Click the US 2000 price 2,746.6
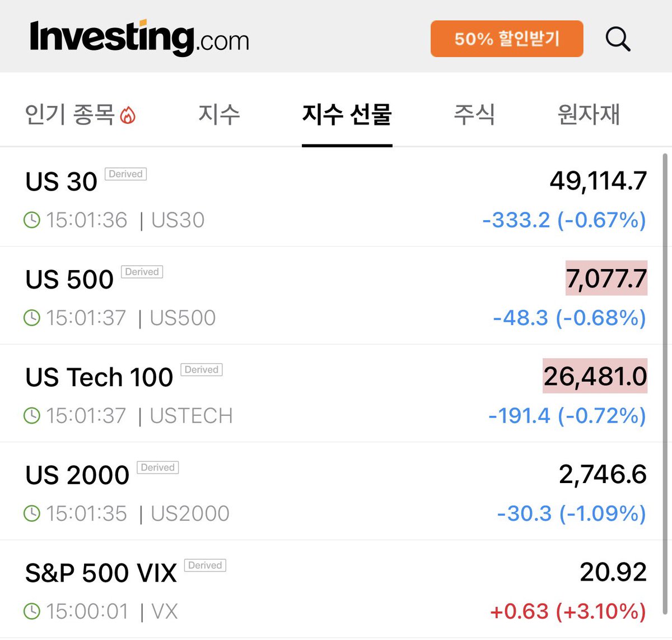This screenshot has width=672, height=640. pos(603,475)
